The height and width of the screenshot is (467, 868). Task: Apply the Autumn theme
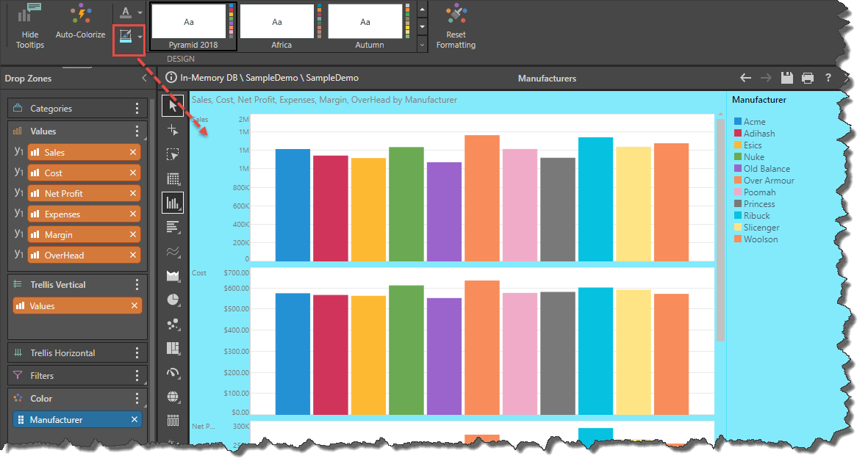click(369, 27)
